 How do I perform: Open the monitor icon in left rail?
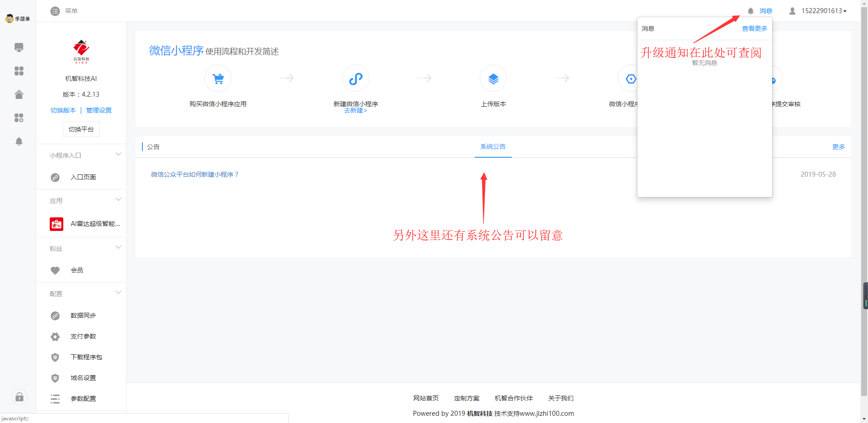(x=19, y=47)
